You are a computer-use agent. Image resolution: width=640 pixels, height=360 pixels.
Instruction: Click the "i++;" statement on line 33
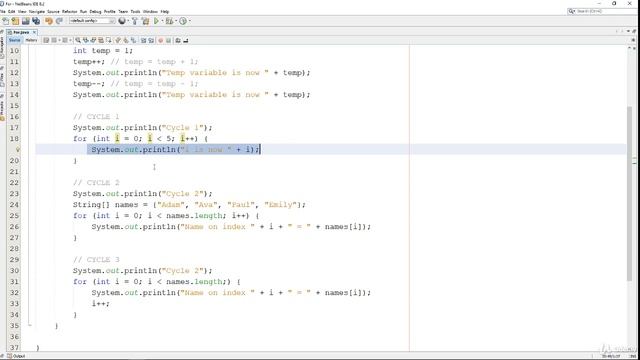pos(100,304)
